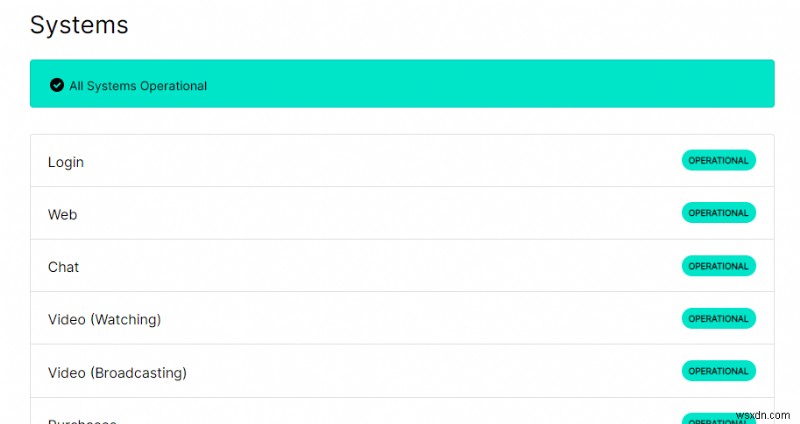Open the Web system label
Screen dimensions: 800x424
(62, 215)
